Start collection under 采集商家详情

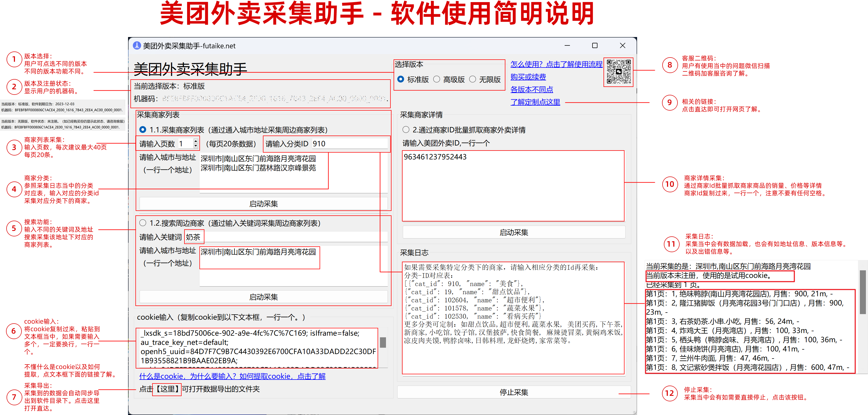tap(514, 232)
